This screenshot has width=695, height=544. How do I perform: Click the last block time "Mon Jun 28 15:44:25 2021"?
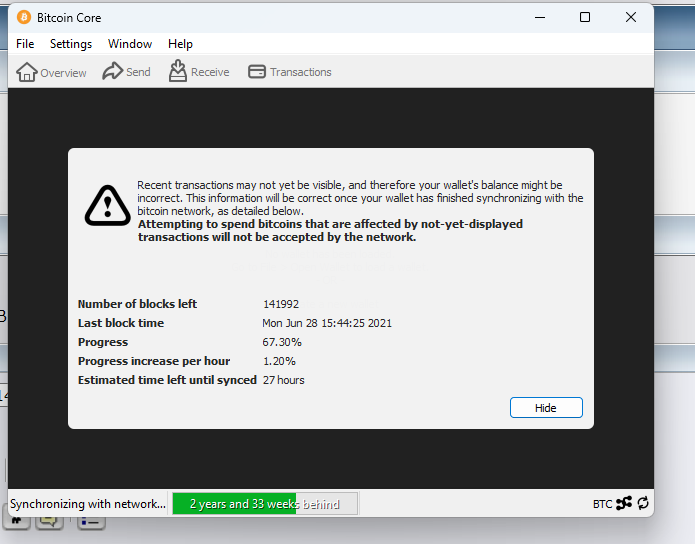(x=327, y=323)
